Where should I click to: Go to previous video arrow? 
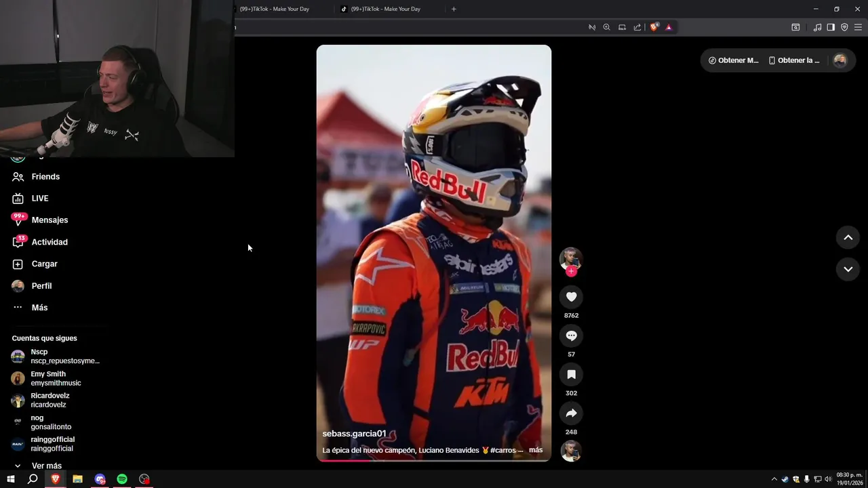pos(848,237)
